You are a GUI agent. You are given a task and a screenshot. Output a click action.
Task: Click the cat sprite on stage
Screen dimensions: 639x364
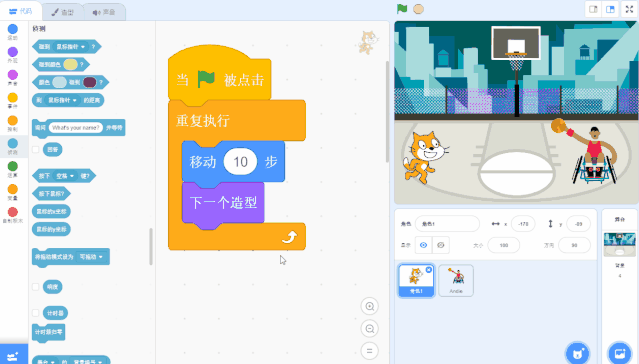(x=425, y=158)
